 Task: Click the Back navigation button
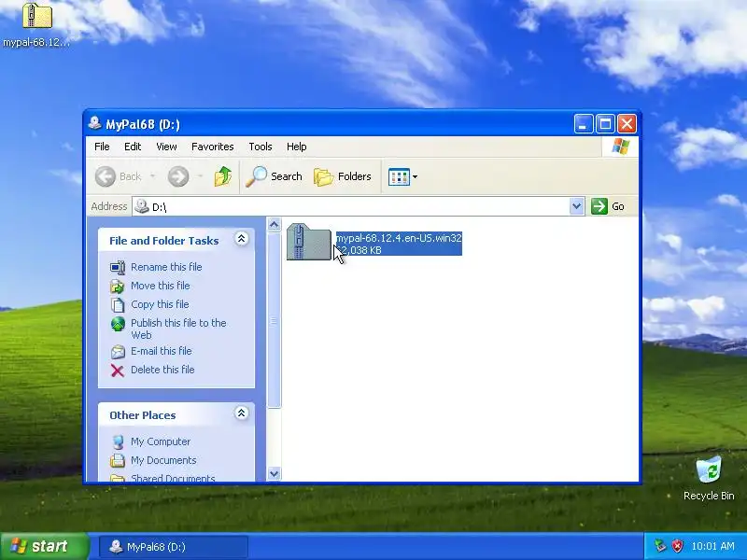coord(119,176)
